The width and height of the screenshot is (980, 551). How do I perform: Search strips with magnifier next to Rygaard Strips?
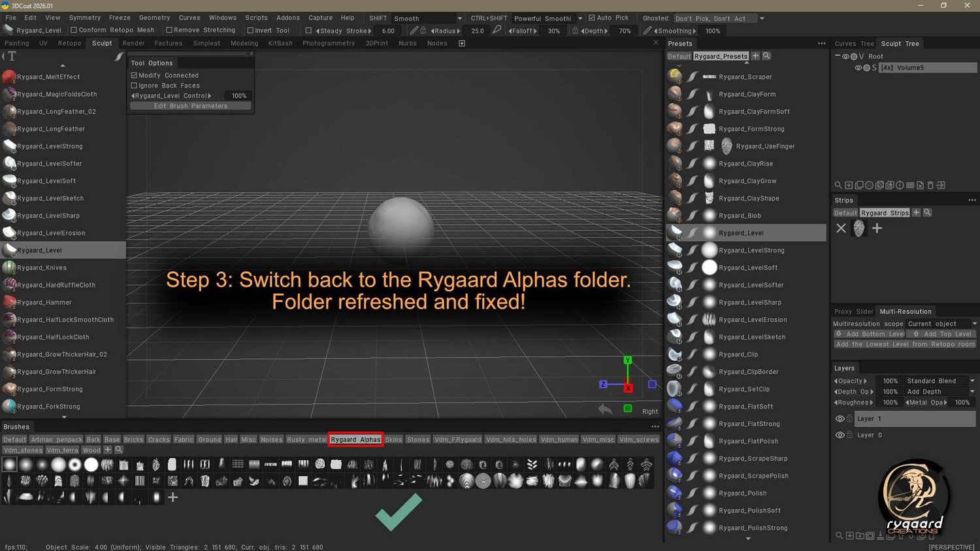tap(927, 212)
